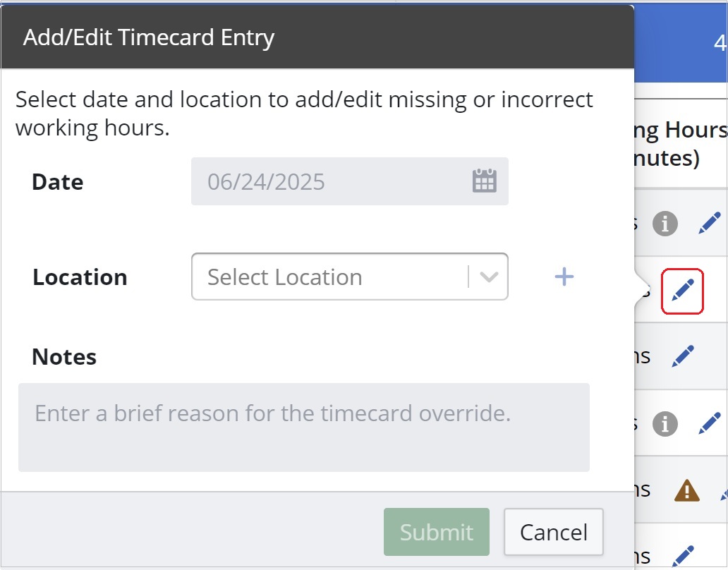Open the Select Location dropdown

coord(350,277)
